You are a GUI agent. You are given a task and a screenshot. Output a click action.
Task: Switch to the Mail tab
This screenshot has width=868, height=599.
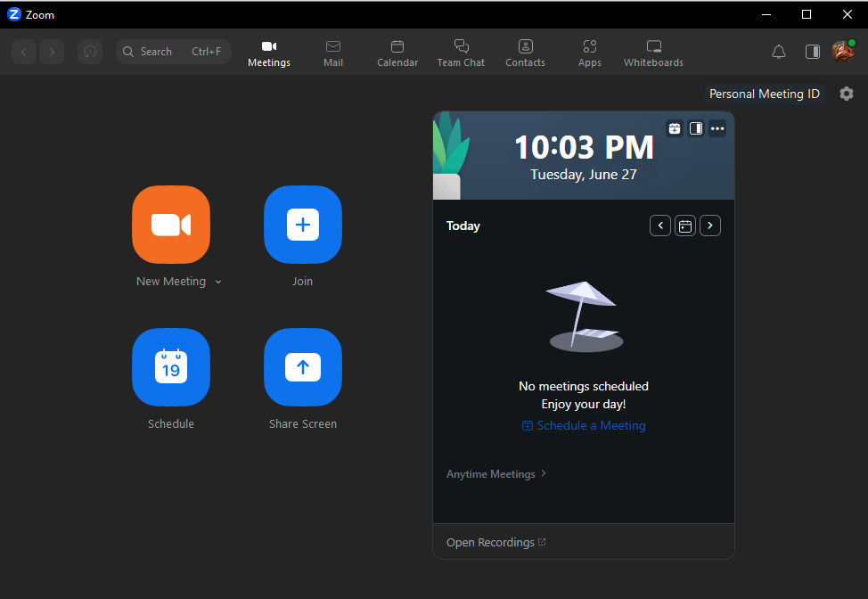point(333,53)
